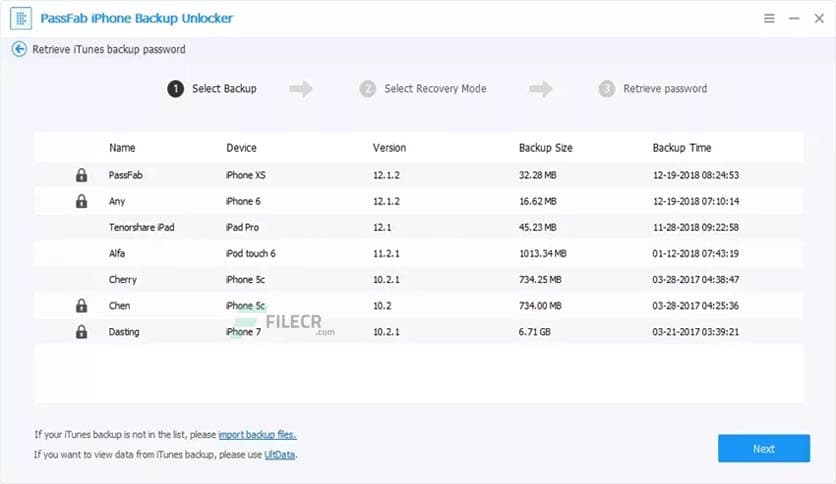Screen dimensions: 836x484
Task: Click backup time 12-19-2018 07:10:14
Action: click(696, 201)
